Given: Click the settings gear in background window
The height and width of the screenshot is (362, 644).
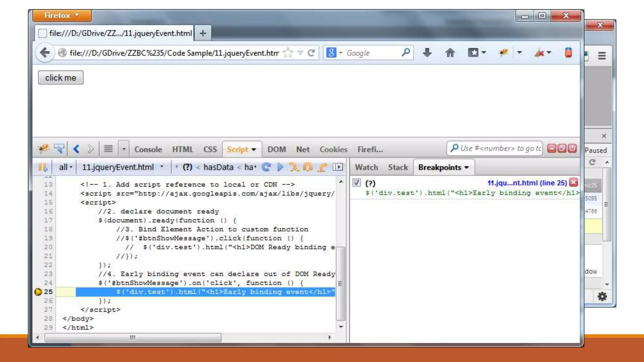Looking at the screenshot, I should tap(602, 296).
